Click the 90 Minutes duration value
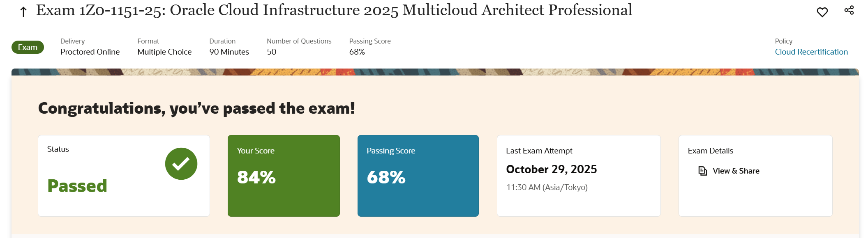The width and height of the screenshot is (868, 238). pyautogui.click(x=229, y=52)
